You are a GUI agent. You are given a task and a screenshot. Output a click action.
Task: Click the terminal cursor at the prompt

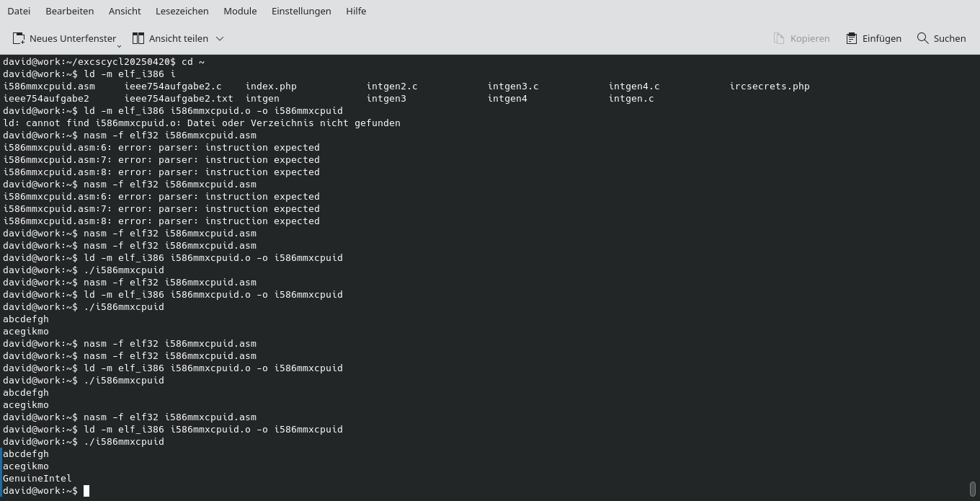coord(86,491)
